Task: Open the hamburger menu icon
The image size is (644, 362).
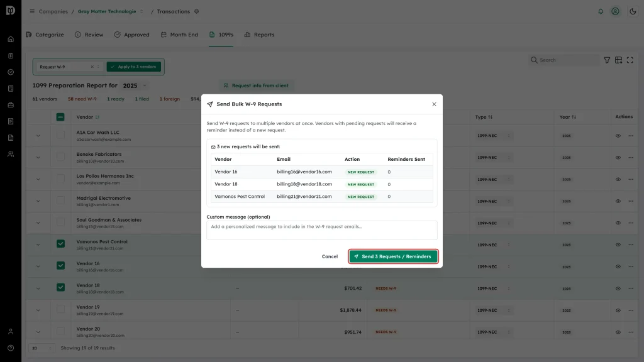Action: click(x=32, y=11)
